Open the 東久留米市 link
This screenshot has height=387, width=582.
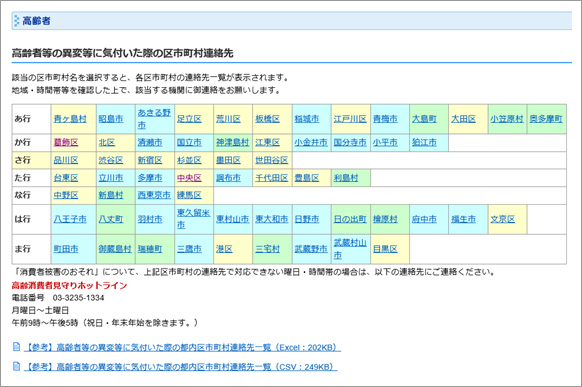pyautogui.click(x=193, y=219)
